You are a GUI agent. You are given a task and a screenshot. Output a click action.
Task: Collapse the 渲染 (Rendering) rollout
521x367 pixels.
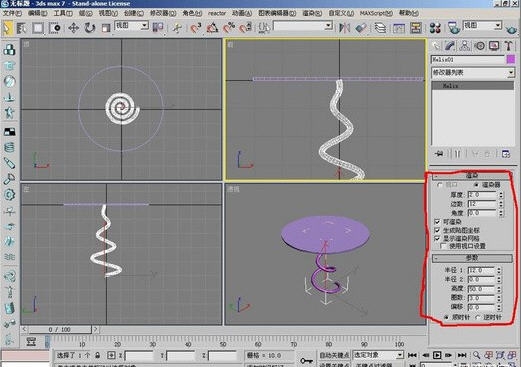coord(472,176)
